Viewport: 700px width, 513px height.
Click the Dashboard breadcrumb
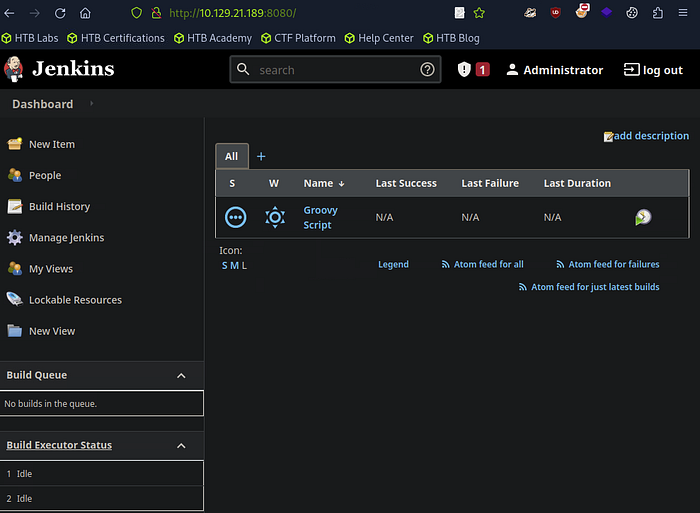tap(42, 104)
